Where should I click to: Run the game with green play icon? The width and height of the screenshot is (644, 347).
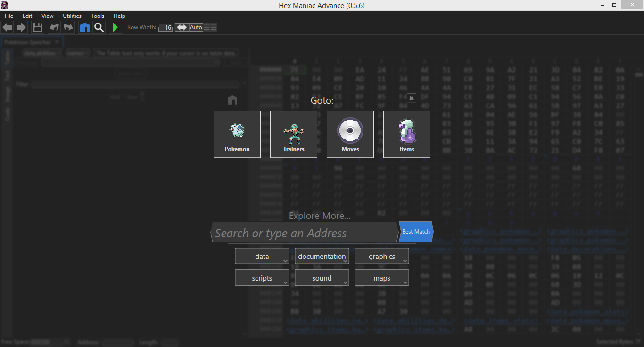(115, 27)
